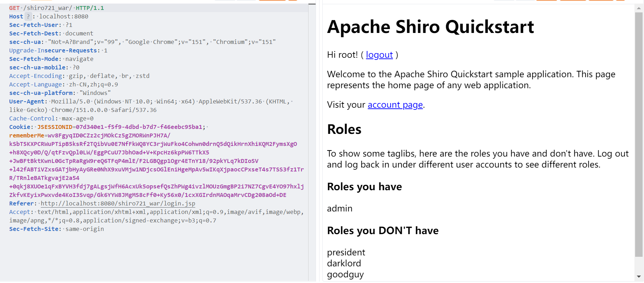This screenshot has height=283, width=644.
Task: Open the Referer login.jsp URL
Action: click(x=118, y=204)
